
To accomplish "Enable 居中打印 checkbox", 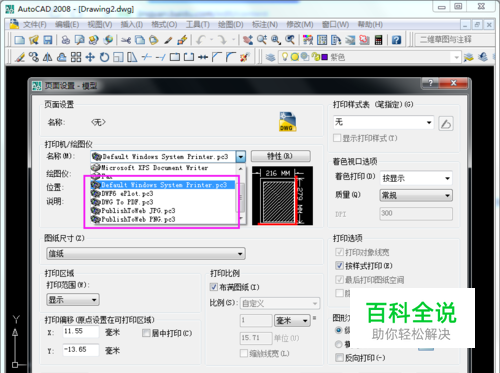I will coord(146,333).
